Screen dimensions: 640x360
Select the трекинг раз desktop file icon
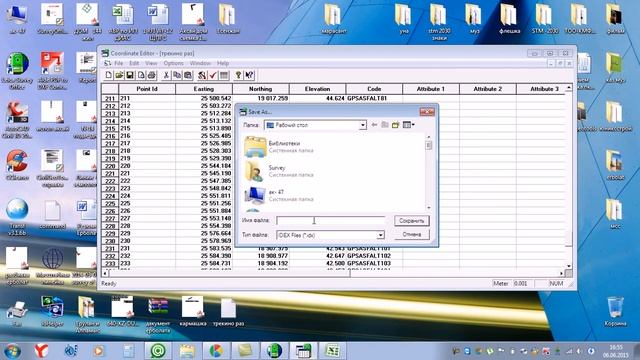tap(228, 313)
